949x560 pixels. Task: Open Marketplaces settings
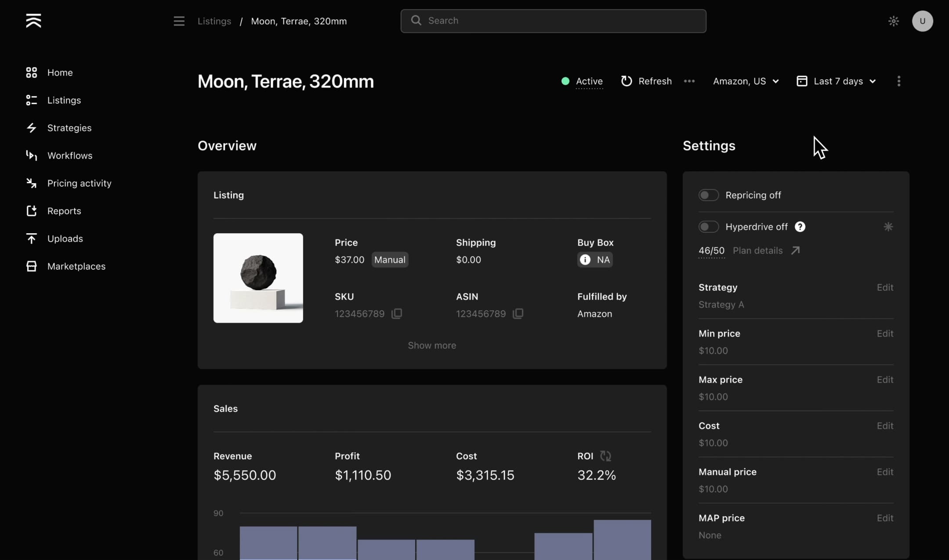76,266
